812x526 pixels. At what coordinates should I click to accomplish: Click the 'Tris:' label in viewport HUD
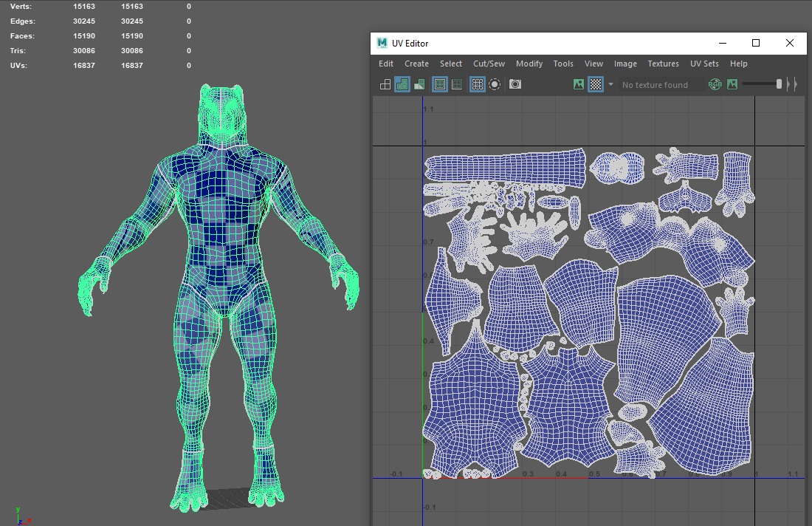click(x=18, y=51)
